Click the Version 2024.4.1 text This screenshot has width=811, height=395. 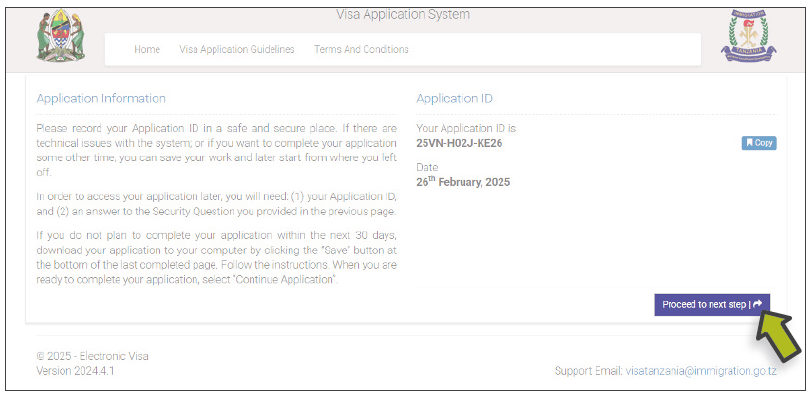pos(75,371)
